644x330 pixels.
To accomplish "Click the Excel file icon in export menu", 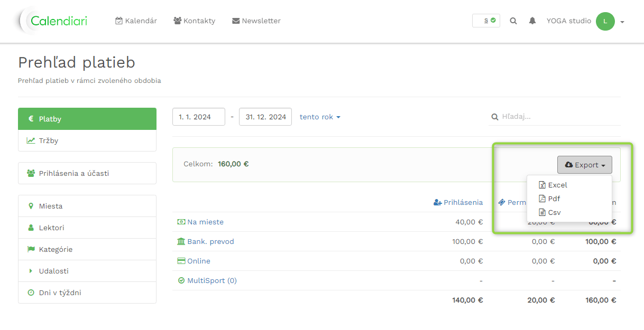I will pos(542,185).
